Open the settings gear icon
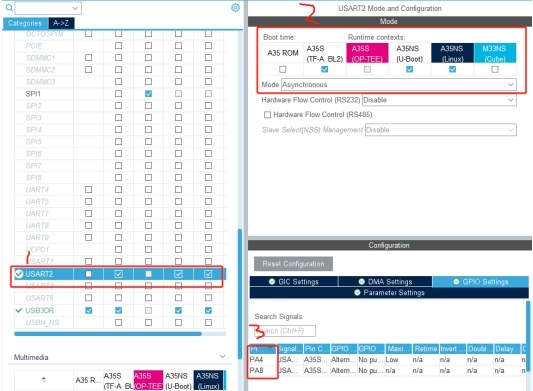Image resolution: width=533 pixels, height=391 pixels. [235, 7]
